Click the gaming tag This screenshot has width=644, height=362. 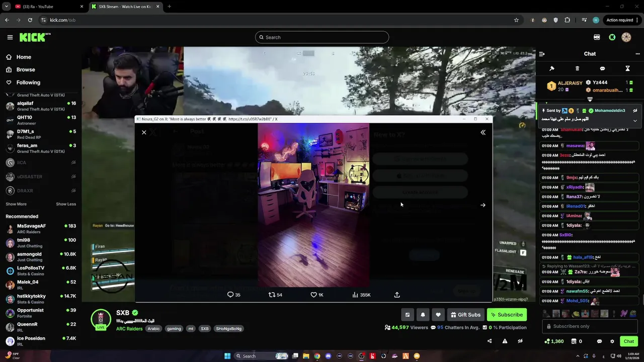pos(174,329)
